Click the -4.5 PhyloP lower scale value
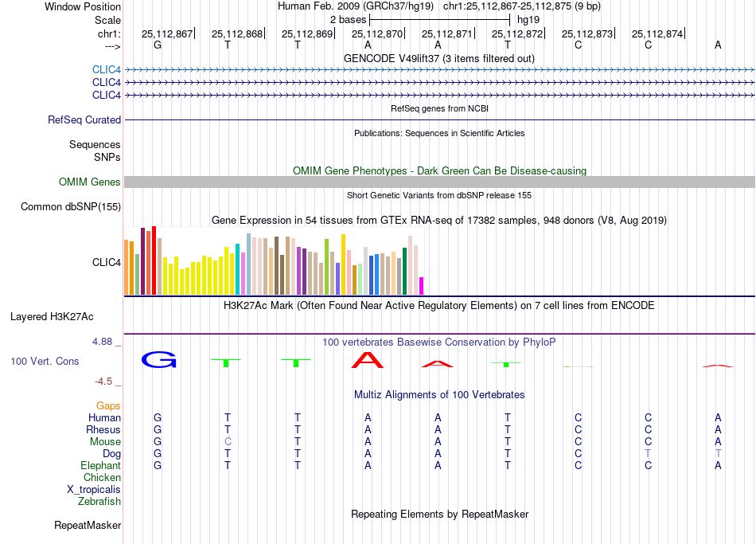This screenshot has width=756, height=544. pyautogui.click(x=103, y=382)
